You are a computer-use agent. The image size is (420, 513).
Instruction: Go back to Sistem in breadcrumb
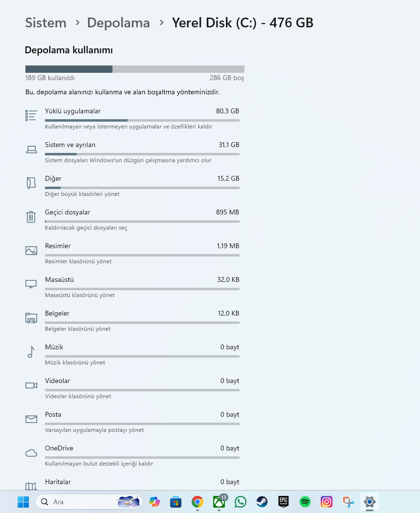(x=45, y=22)
